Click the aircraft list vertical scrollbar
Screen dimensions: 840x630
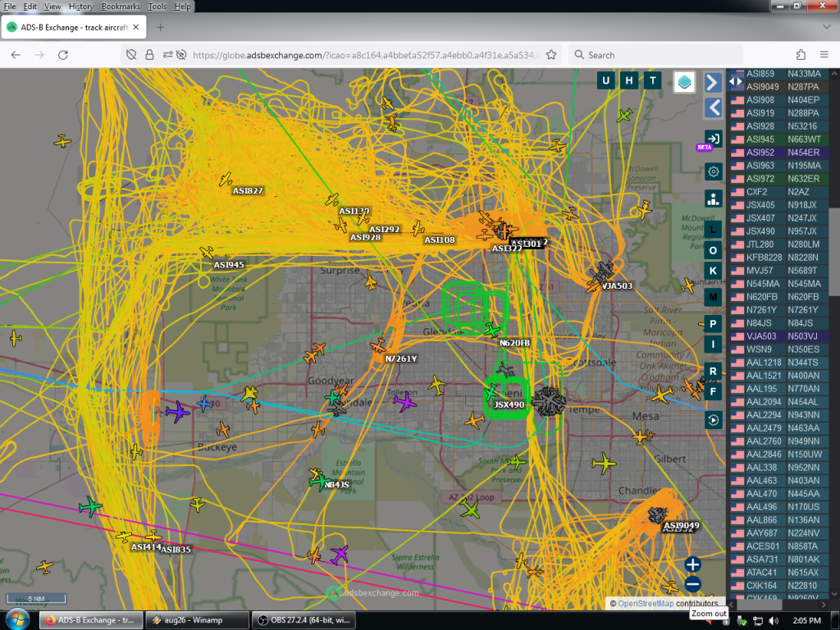(x=834, y=252)
